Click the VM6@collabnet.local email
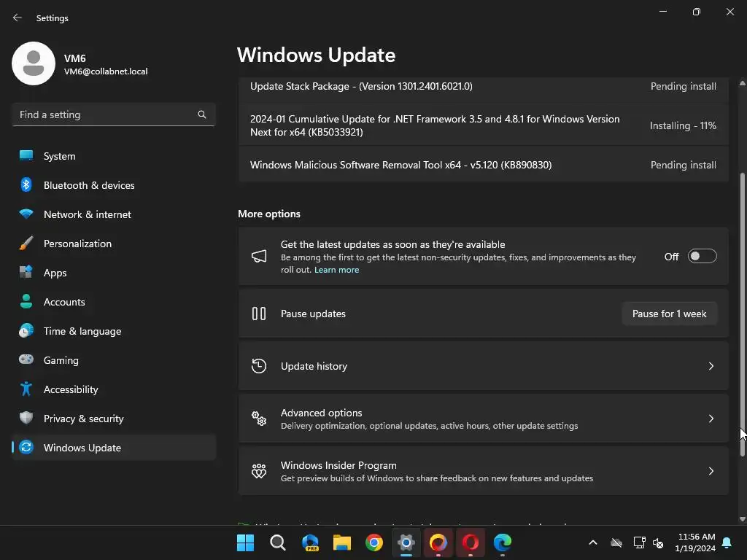Viewport: 747px width, 560px height. [x=106, y=71]
